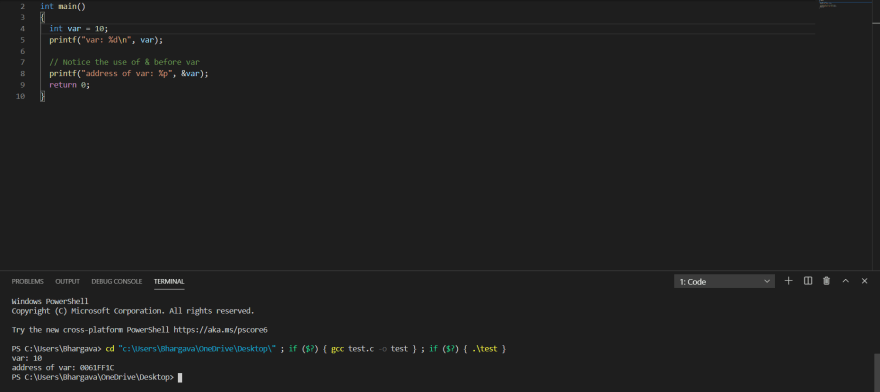Image resolution: width=880 pixels, height=392 pixels.
Task: Open a new terminal with the plus icon
Action: point(788,281)
